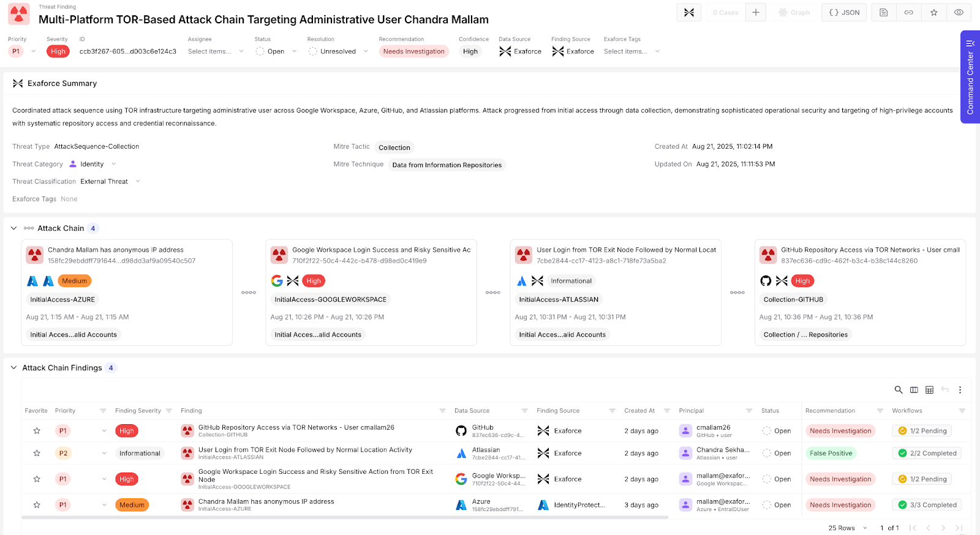Click the finding ID ccb3f267-605...d003c6e124c3

tap(128, 51)
